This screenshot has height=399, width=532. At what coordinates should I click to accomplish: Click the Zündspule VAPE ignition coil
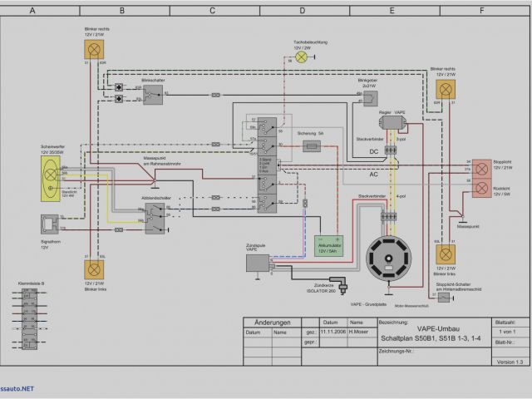[257, 262]
